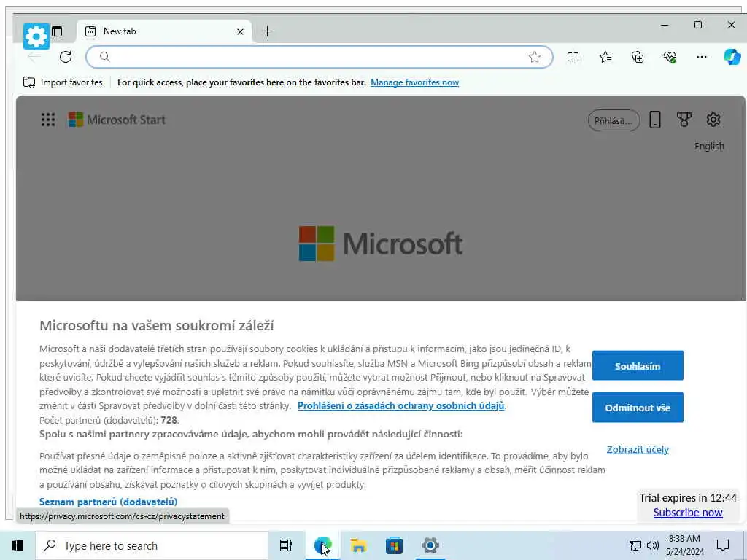Open page settings gear icon
The width and height of the screenshot is (747, 560).
[x=713, y=120]
